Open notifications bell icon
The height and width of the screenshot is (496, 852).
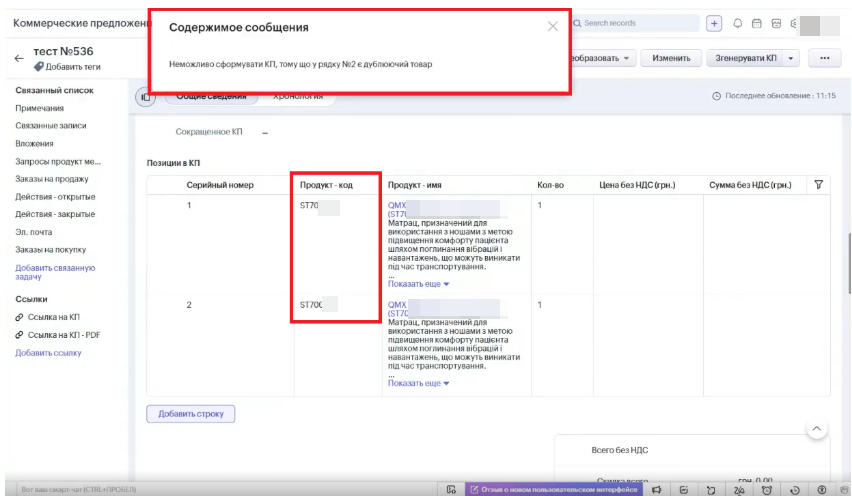(x=737, y=23)
